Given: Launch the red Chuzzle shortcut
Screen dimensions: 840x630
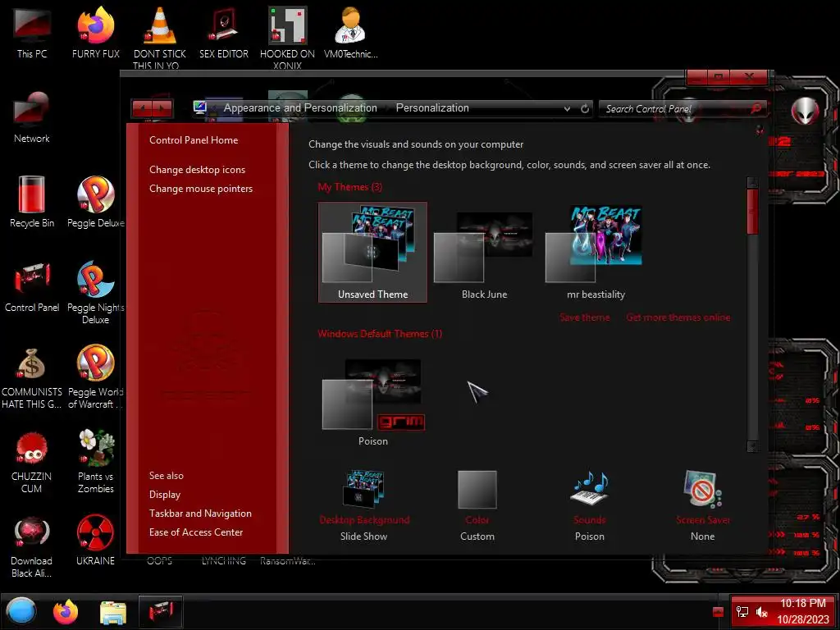Looking at the screenshot, I should coord(32,462).
